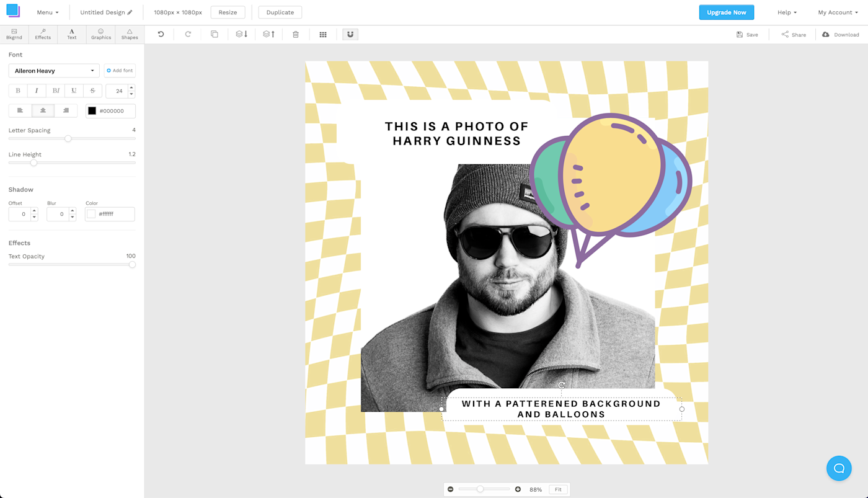The image size is (868, 498).
Task: Click the Upgrade Now button
Action: 727,12
